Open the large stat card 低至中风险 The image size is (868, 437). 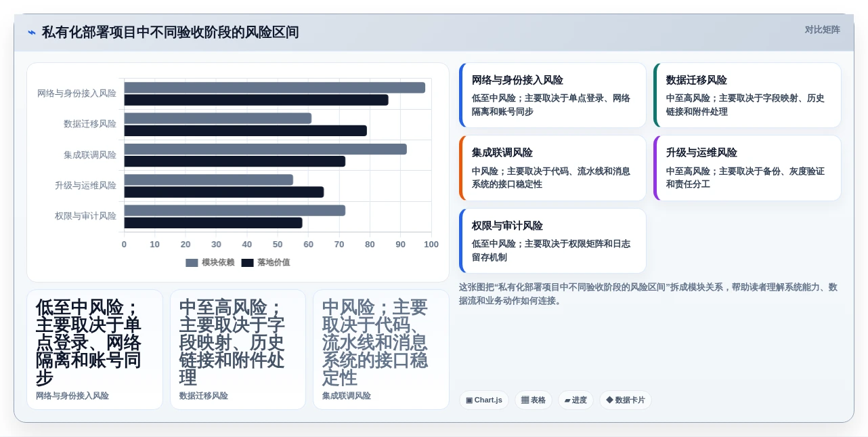click(x=95, y=350)
